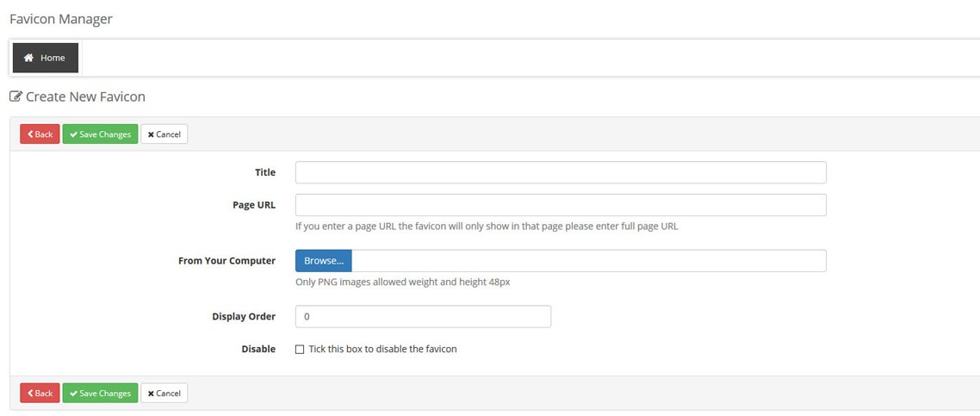Click the Browse... file upload button
980x416 pixels.
point(323,261)
